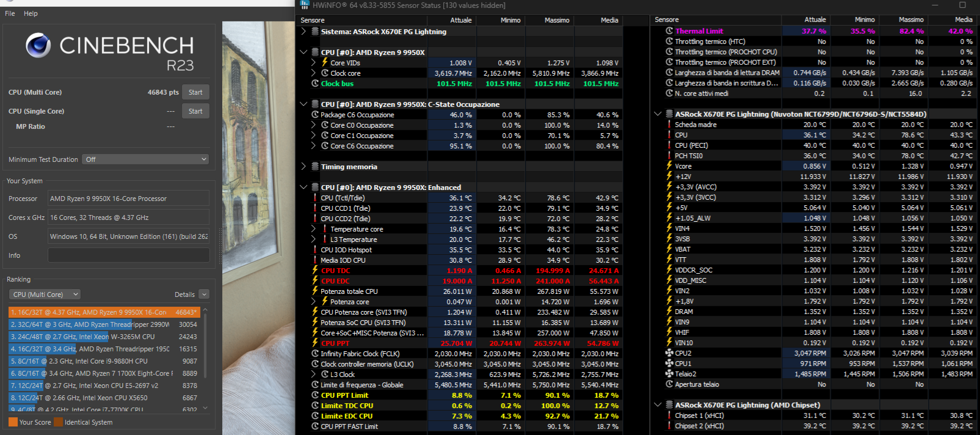
Task: Start the CPU Single Core test
Action: pos(195,111)
